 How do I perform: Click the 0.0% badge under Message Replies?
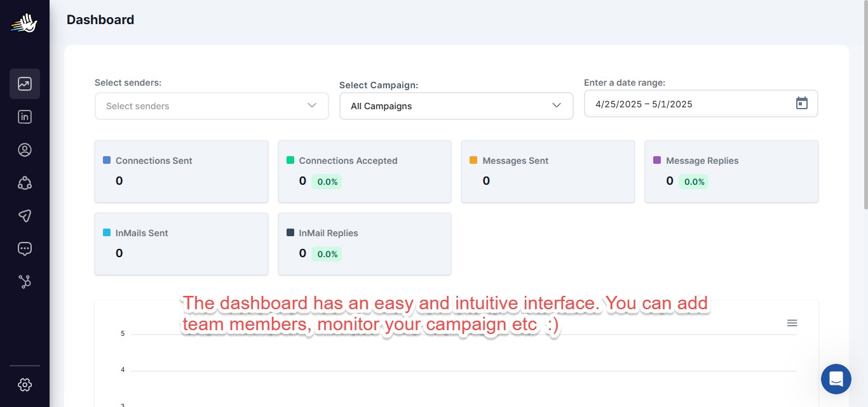click(694, 182)
